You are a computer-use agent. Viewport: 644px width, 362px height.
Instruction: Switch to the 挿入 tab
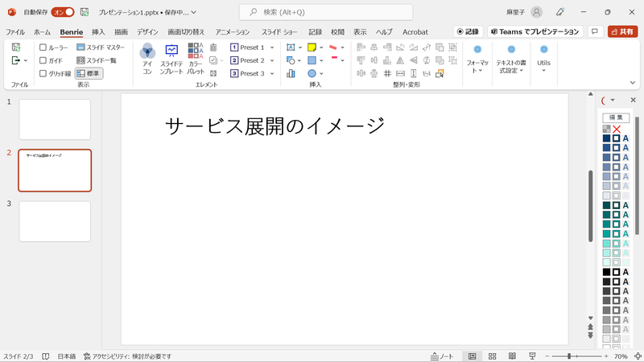point(98,32)
